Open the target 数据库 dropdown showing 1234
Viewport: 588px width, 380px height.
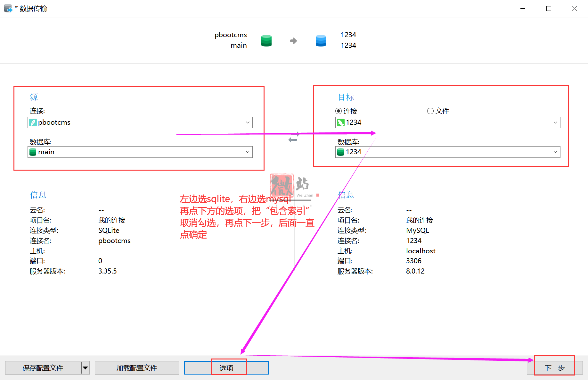555,152
